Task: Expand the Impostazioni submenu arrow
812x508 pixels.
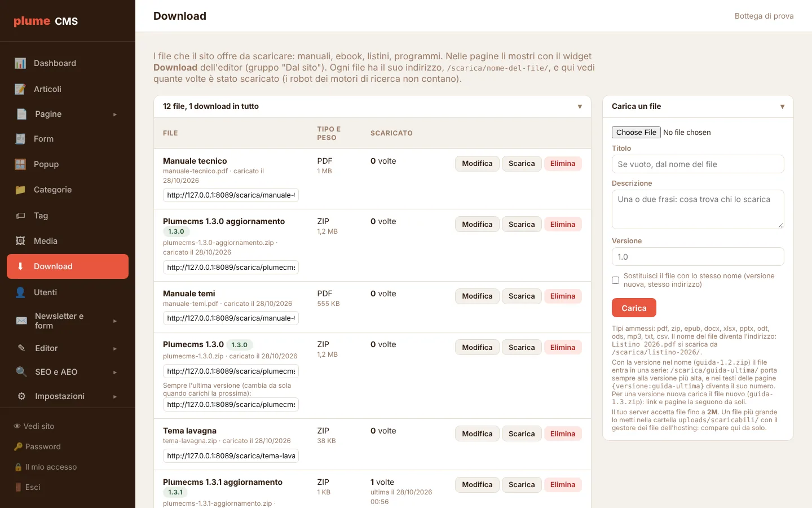Action: 115,397
